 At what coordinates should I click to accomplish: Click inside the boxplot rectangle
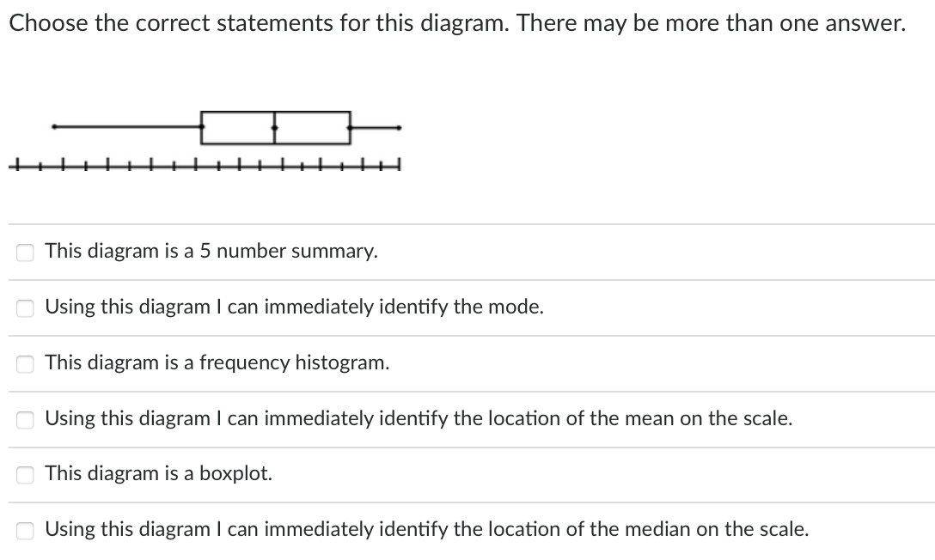[x=241, y=127]
